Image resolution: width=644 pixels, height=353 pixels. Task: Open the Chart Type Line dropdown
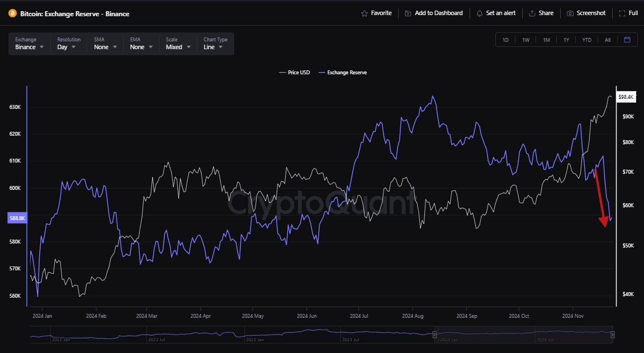pyautogui.click(x=216, y=44)
